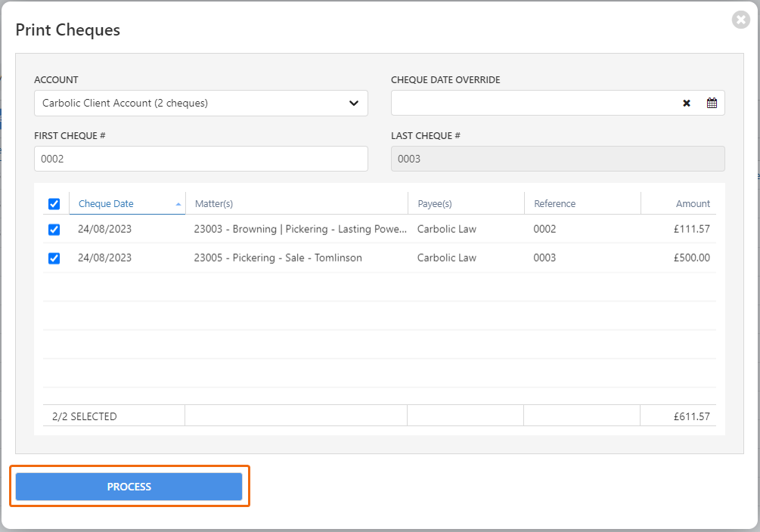Click the Last Cheque # field
This screenshot has width=760, height=532.
pyautogui.click(x=557, y=159)
